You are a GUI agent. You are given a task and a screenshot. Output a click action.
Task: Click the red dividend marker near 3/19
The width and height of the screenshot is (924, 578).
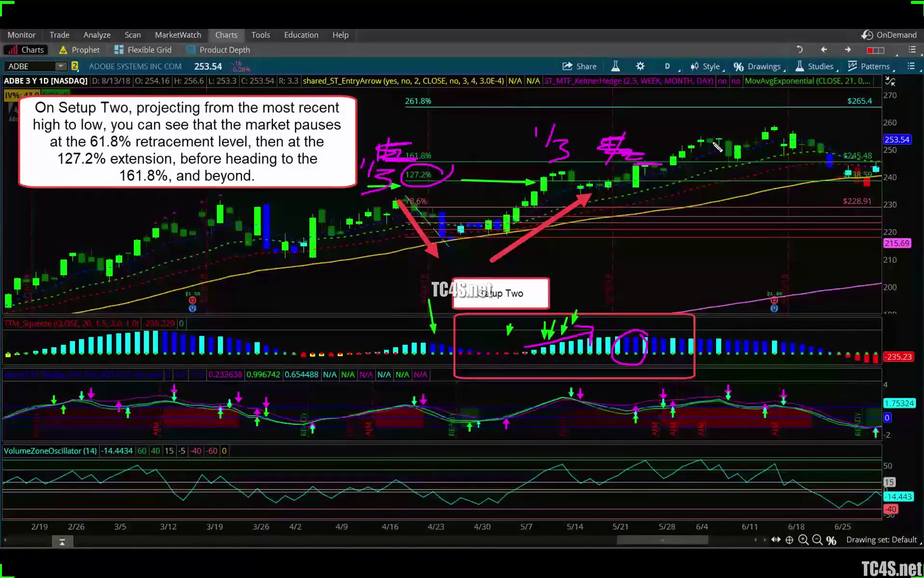pyautogui.click(x=192, y=301)
